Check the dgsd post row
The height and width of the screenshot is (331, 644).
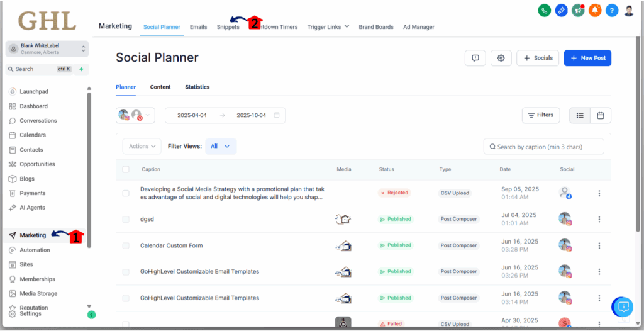[126, 220]
